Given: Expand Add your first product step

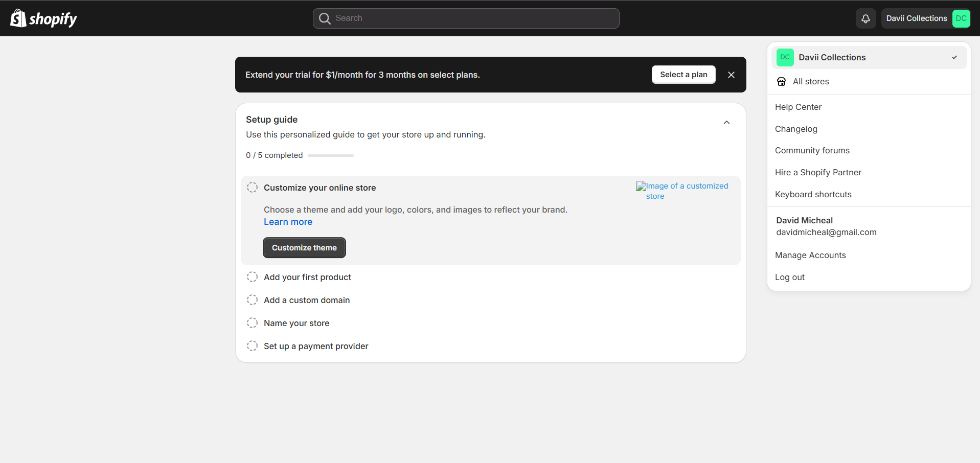Looking at the screenshot, I should [x=307, y=277].
